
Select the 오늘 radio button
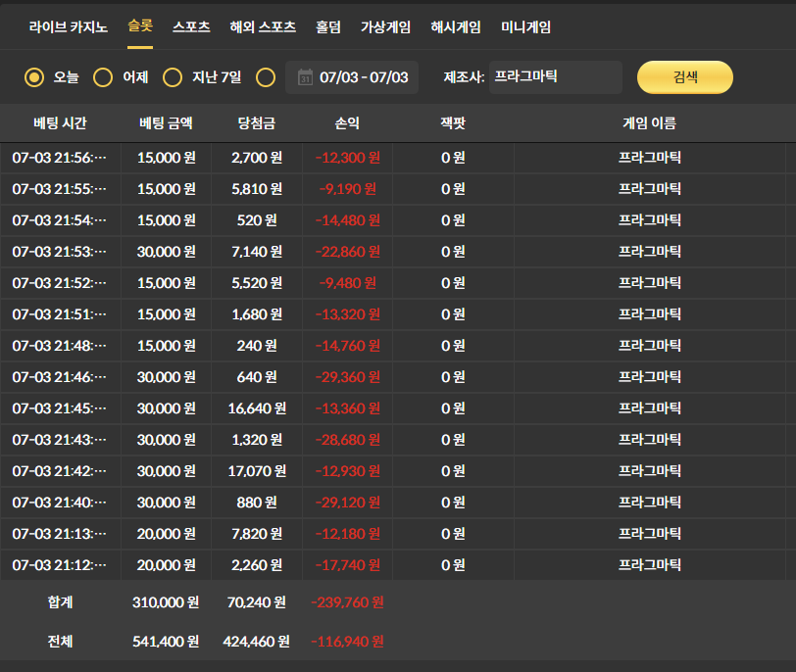[34, 77]
